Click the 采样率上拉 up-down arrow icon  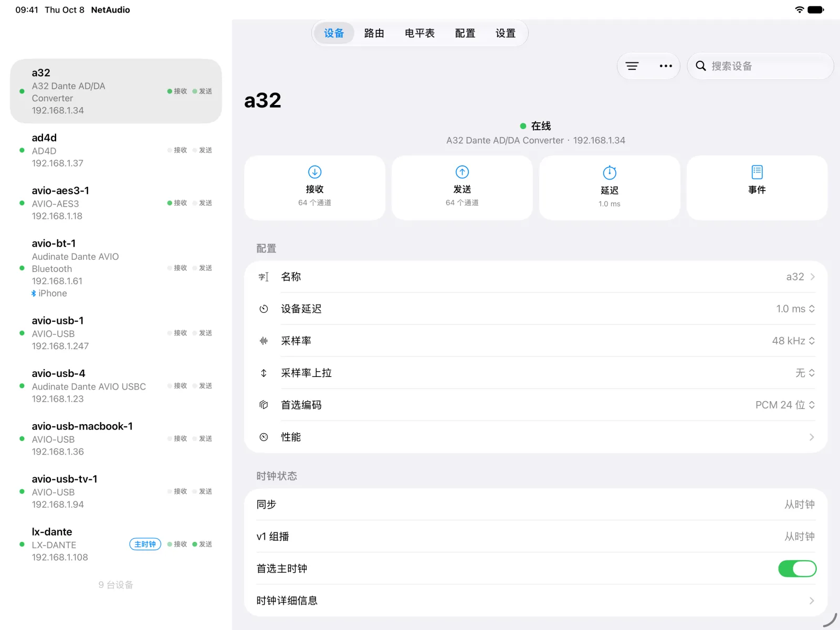pyautogui.click(x=264, y=373)
